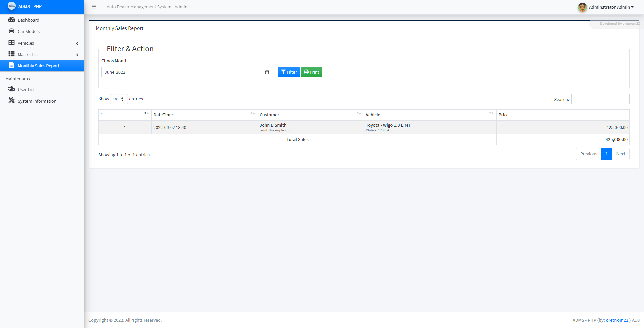Select the Dashboard speedometer icon in sidebar
This screenshot has height=328, width=644.
[x=12, y=20]
